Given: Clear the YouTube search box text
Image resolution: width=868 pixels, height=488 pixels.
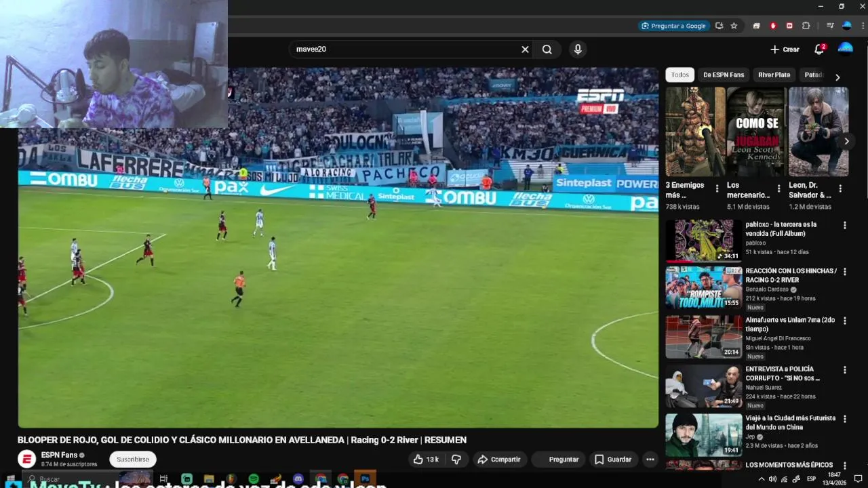Looking at the screenshot, I should (525, 49).
